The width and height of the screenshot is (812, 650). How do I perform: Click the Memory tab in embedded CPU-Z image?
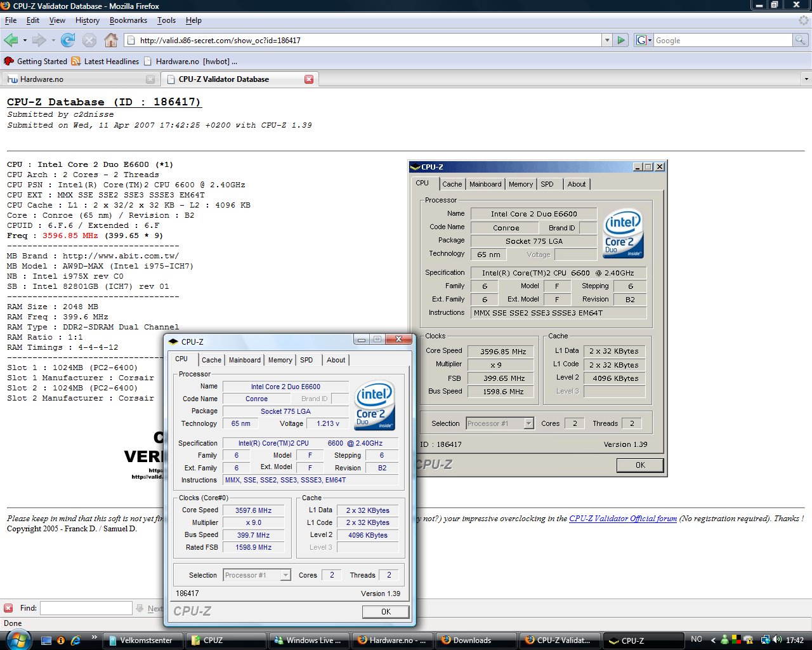[x=521, y=184]
